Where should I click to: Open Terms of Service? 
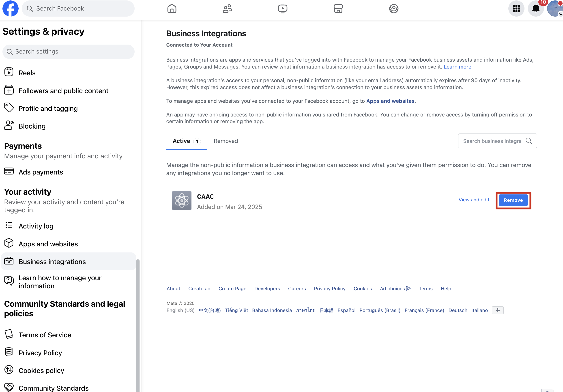point(68,335)
